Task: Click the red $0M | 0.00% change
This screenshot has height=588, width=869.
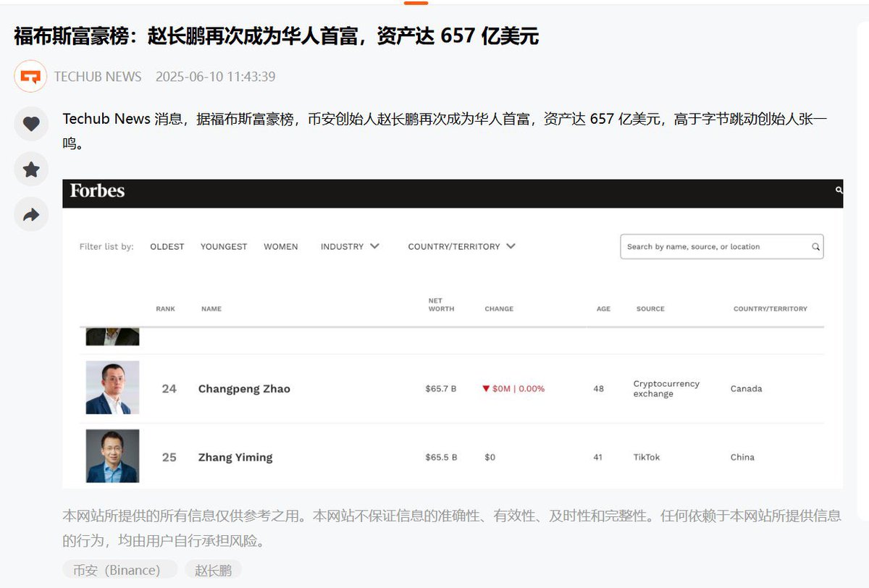Action: point(513,389)
